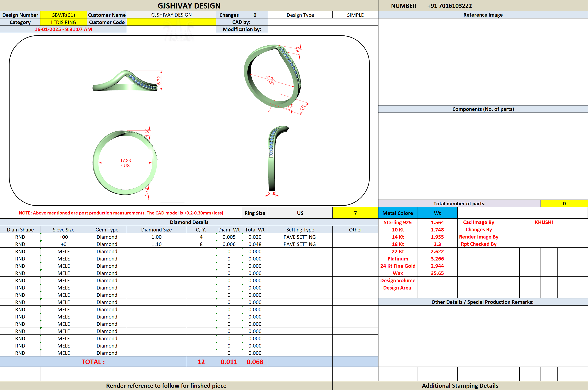Click the Ring Size value 7 cell
This screenshot has height=390, width=588.
[355, 213]
